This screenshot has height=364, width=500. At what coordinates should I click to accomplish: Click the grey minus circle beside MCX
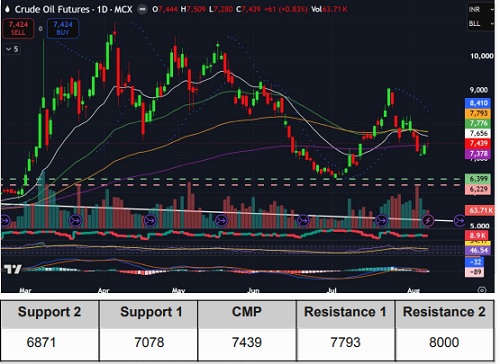click(142, 9)
